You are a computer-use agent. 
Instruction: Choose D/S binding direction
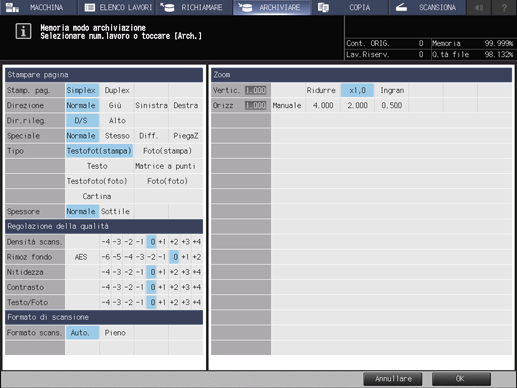click(82, 120)
